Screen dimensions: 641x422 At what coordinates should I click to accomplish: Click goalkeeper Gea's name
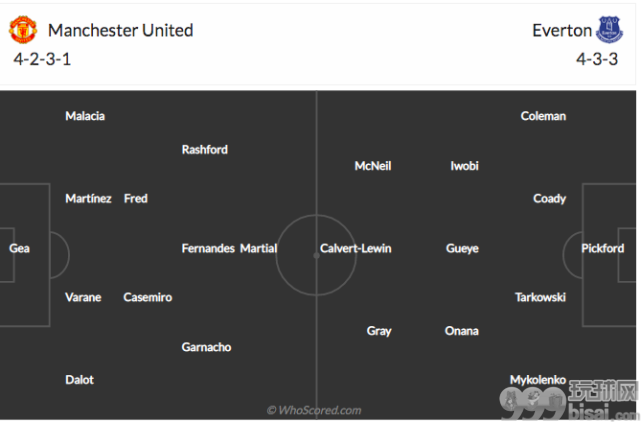tap(19, 248)
